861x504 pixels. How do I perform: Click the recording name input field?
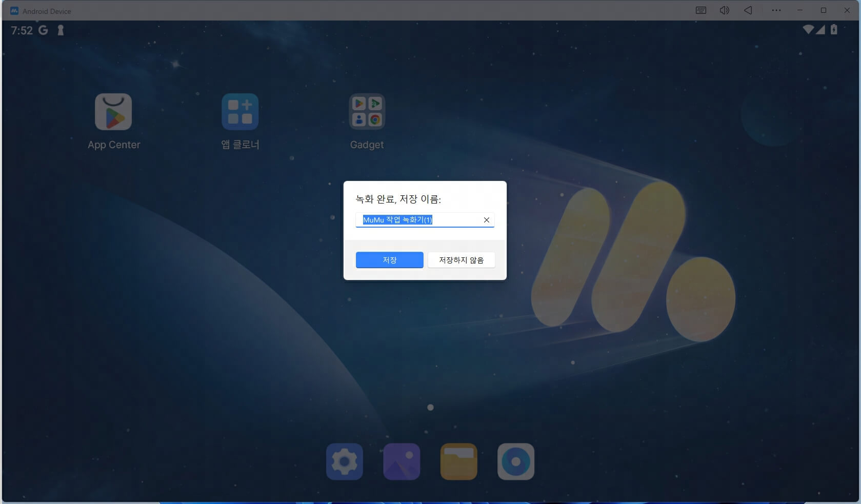tap(425, 220)
